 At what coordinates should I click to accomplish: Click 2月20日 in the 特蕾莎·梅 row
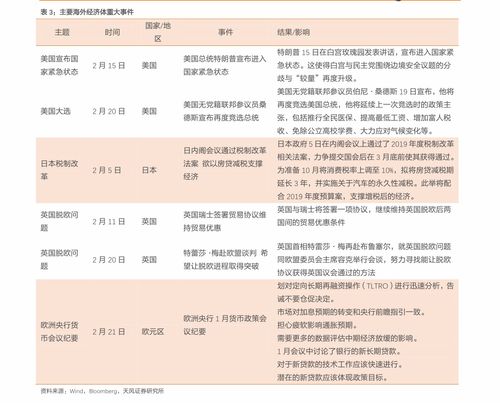click(x=109, y=260)
